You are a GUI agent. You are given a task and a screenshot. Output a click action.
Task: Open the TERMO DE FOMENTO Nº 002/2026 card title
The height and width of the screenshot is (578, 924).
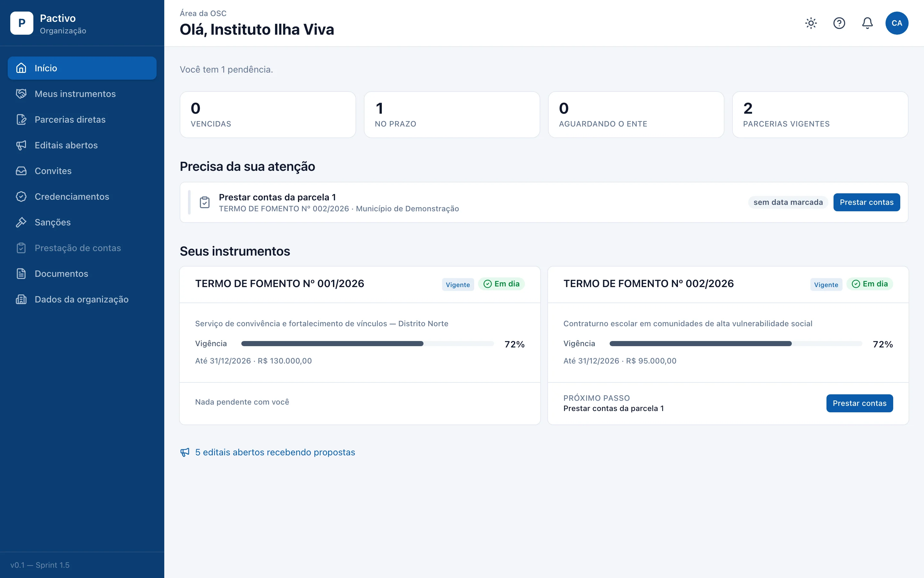pyautogui.click(x=648, y=284)
